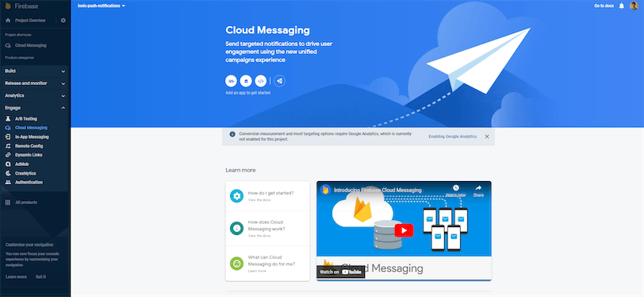Click the Dynamic Links chain icon

click(8, 155)
